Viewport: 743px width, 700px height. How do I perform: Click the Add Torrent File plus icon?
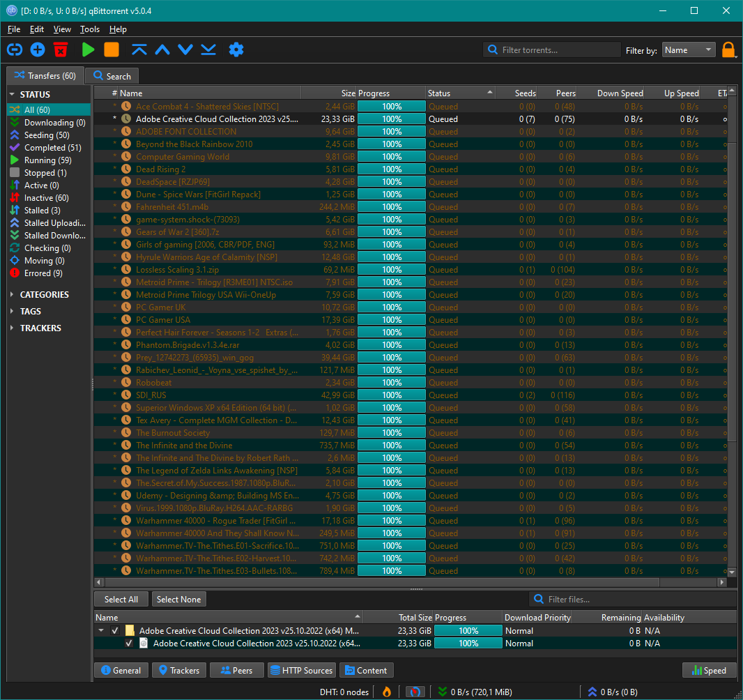(x=38, y=50)
